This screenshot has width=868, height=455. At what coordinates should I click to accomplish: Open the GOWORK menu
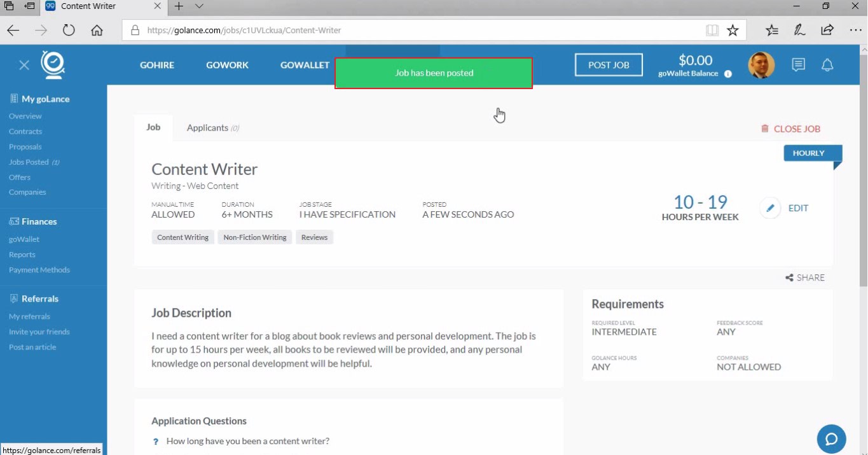(x=227, y=65)
